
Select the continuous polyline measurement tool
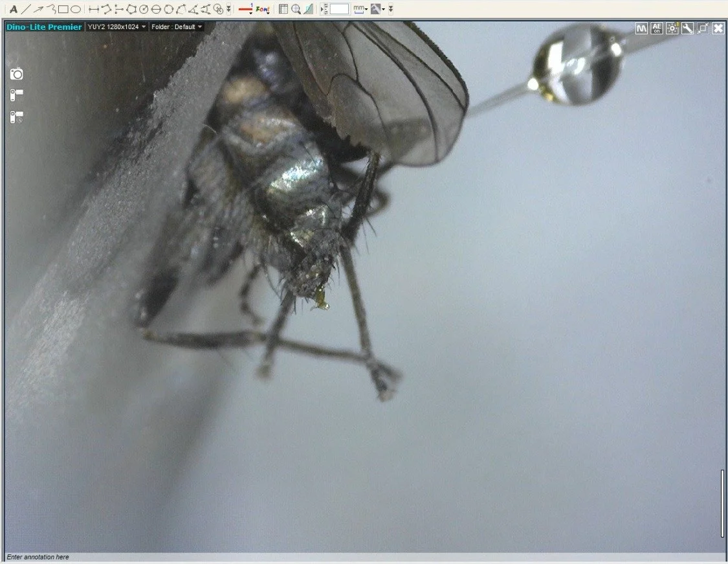[x=106, y=9]
